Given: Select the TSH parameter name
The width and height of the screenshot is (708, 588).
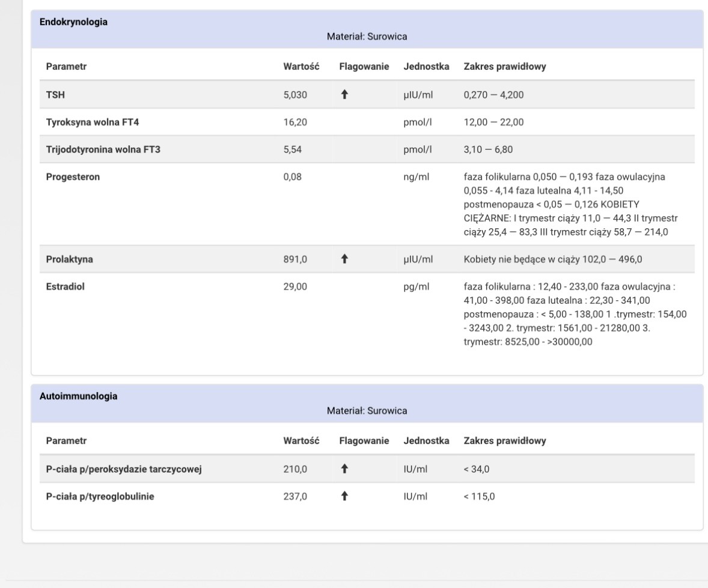Looking at the screenshot, I should [x=55, y=94].
